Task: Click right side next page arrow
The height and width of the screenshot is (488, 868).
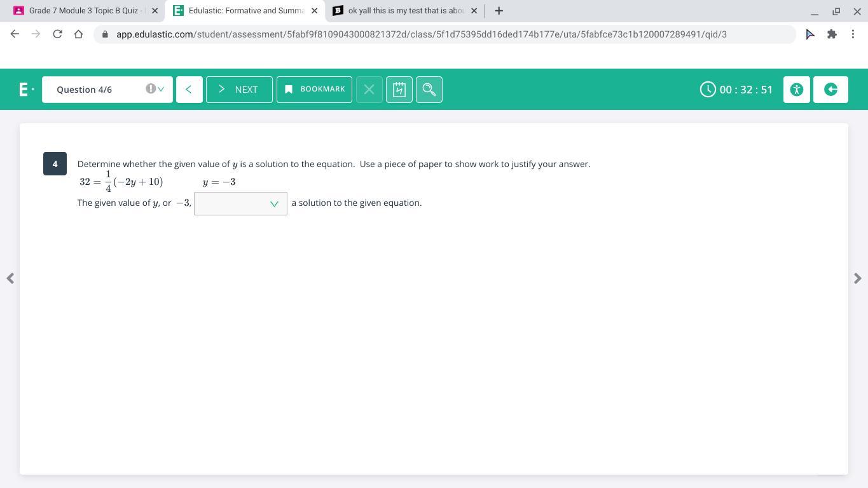Action: (858, 278)
